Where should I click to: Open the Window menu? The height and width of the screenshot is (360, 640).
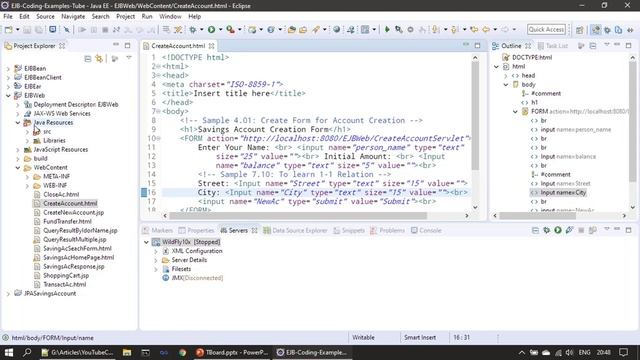coord(170,16)
